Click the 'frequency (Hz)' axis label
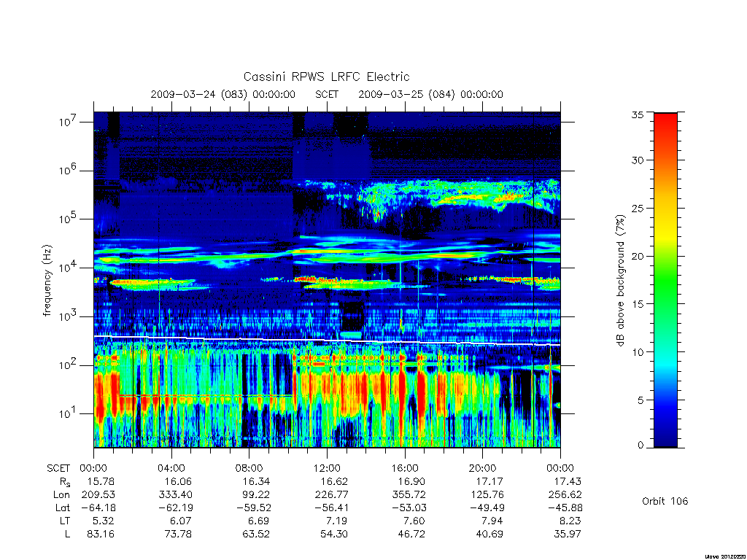The width and height of the screenshot is (747, 560). click(47, 281)
